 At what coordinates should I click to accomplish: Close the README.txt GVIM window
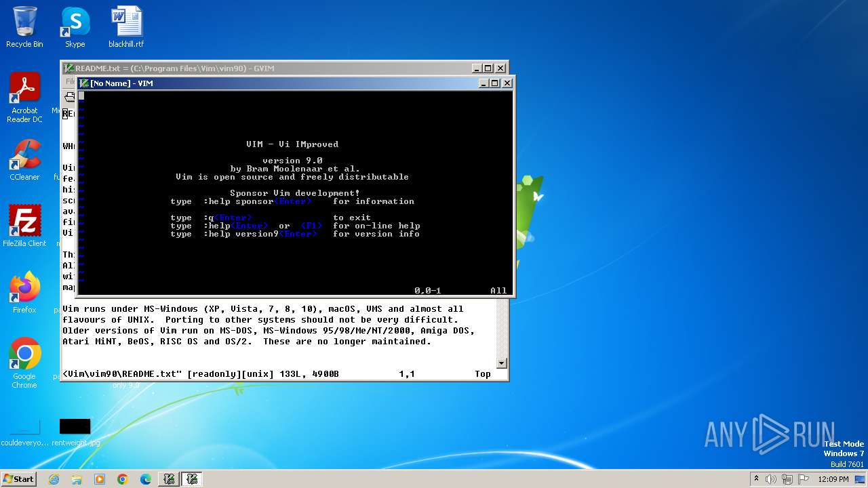[500, 68]
